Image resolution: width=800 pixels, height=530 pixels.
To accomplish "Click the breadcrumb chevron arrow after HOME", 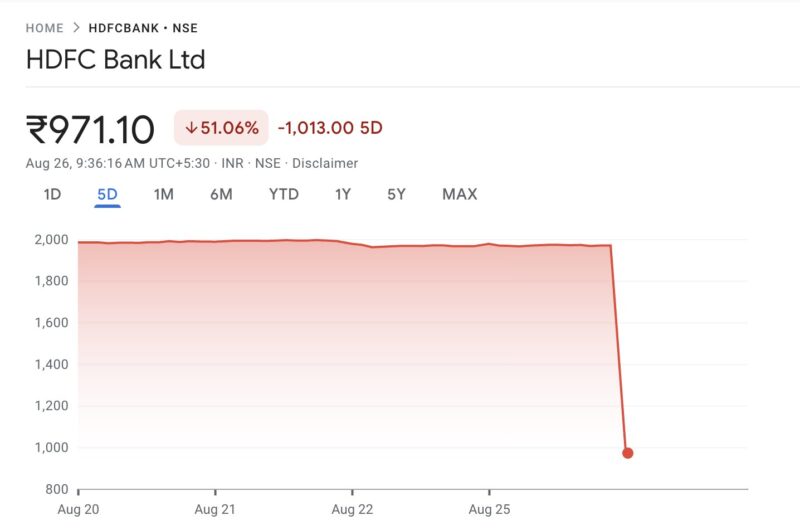I will point(76,28).
